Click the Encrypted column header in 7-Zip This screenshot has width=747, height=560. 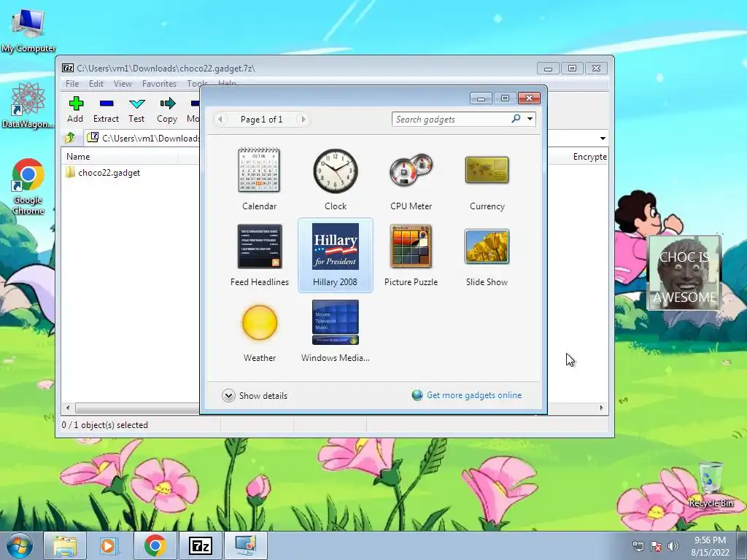[589, 156]
